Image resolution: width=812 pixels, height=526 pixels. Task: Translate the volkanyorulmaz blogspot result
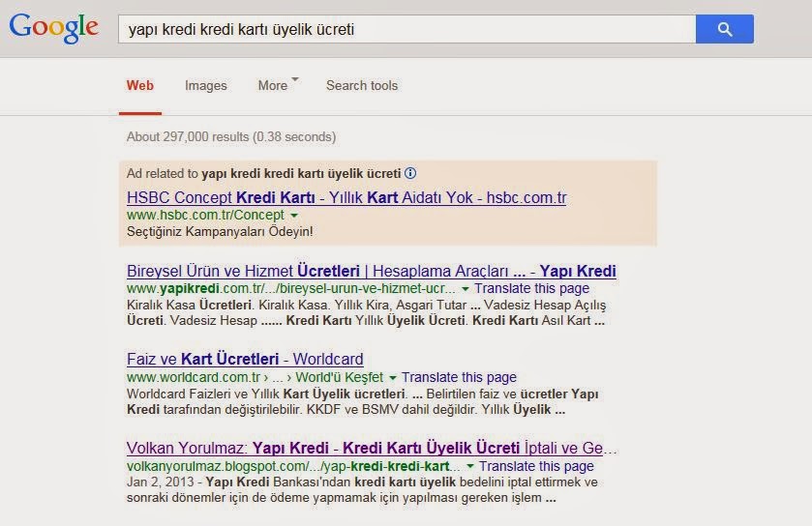[x=536, y=466]
